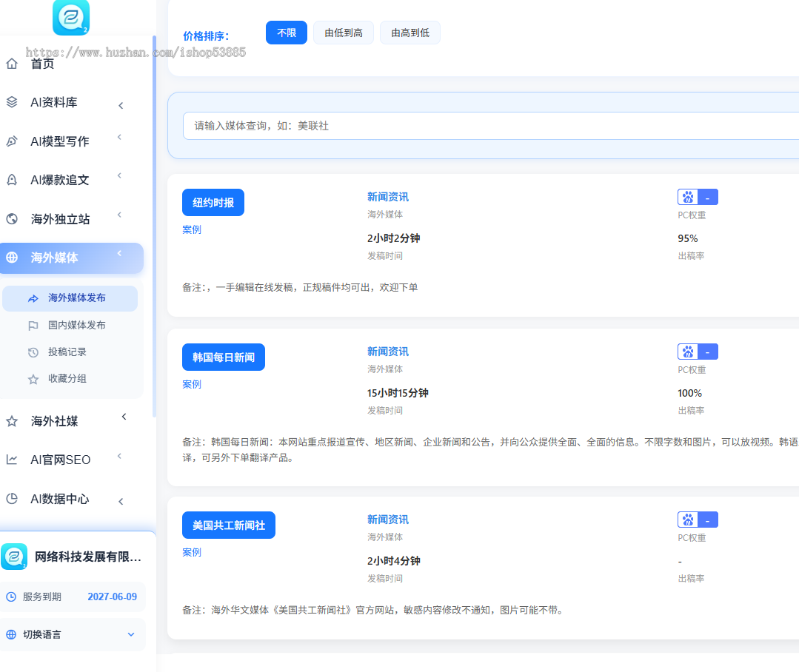Open 海外媒体发布 submenu item
The height and width of the screenshot is (672, 799).
70,298
